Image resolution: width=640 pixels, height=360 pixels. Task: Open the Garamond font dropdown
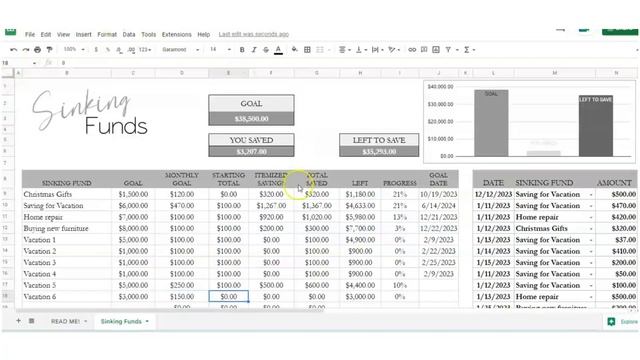(x=180, y=49)
